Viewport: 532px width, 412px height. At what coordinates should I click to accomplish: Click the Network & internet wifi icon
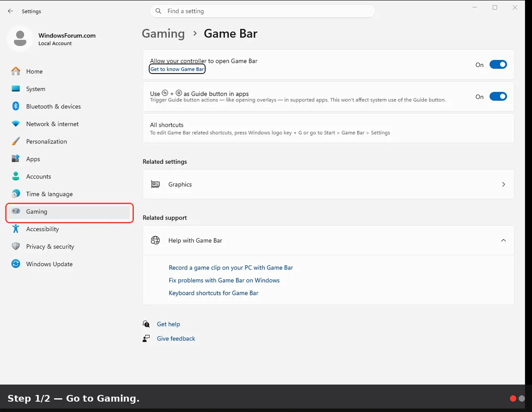coord(16,124)
